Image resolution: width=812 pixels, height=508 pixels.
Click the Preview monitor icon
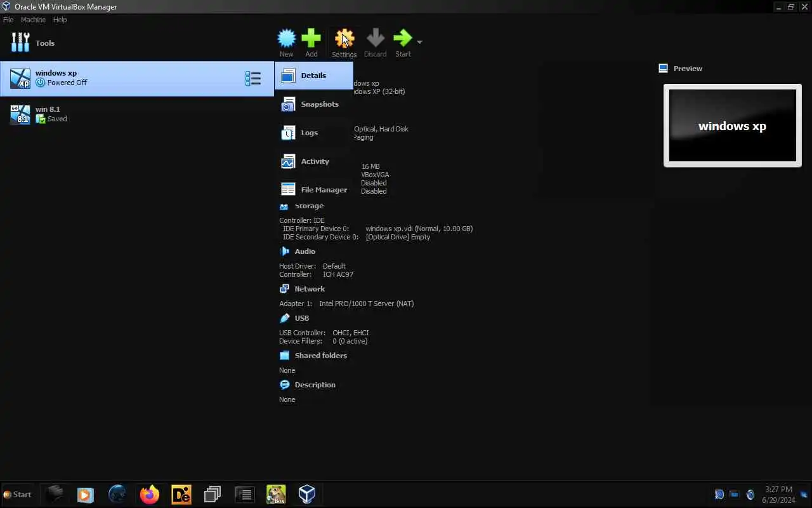click(663, 69)
